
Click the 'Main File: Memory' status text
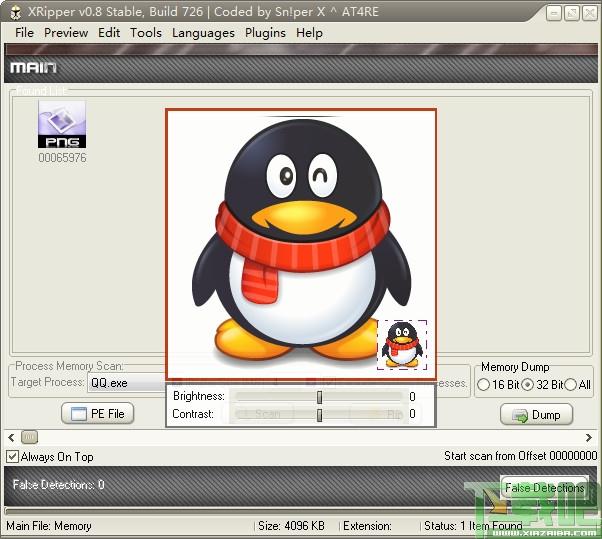pos(49,526)
